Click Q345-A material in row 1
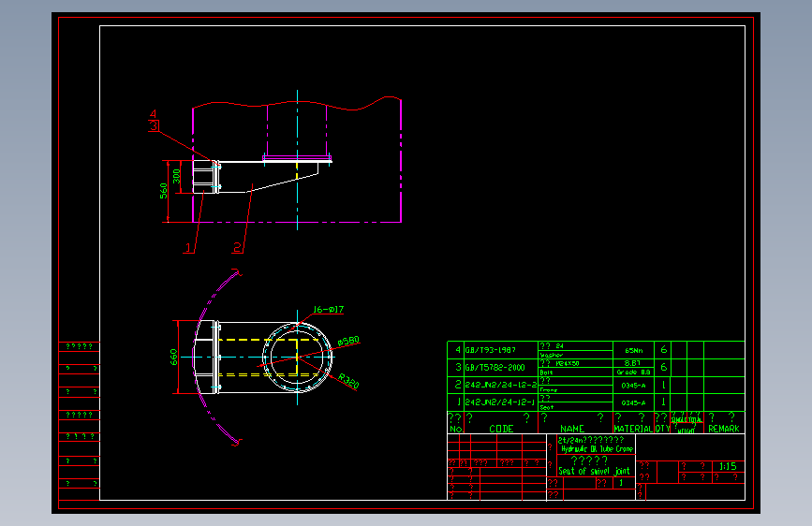 (x=633, y=402)
